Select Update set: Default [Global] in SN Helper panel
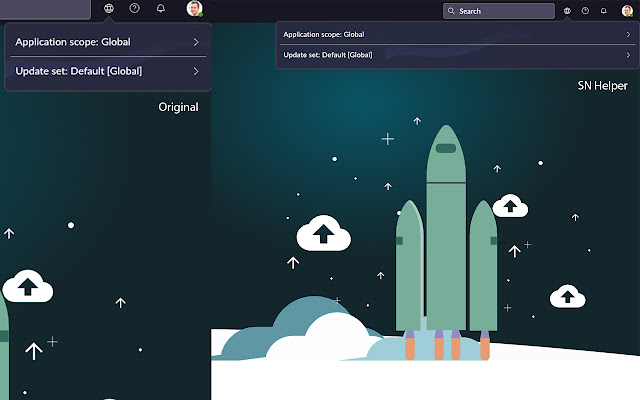Screen dimensions: 640x400 457,55
